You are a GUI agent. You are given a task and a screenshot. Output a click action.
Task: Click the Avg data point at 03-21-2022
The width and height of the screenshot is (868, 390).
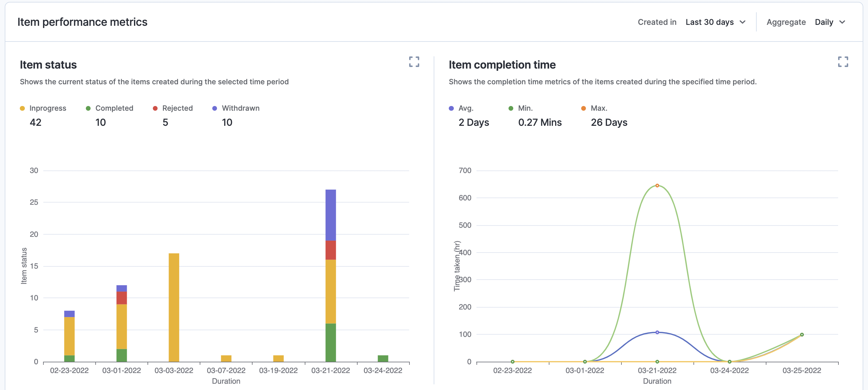coord(657,332)
